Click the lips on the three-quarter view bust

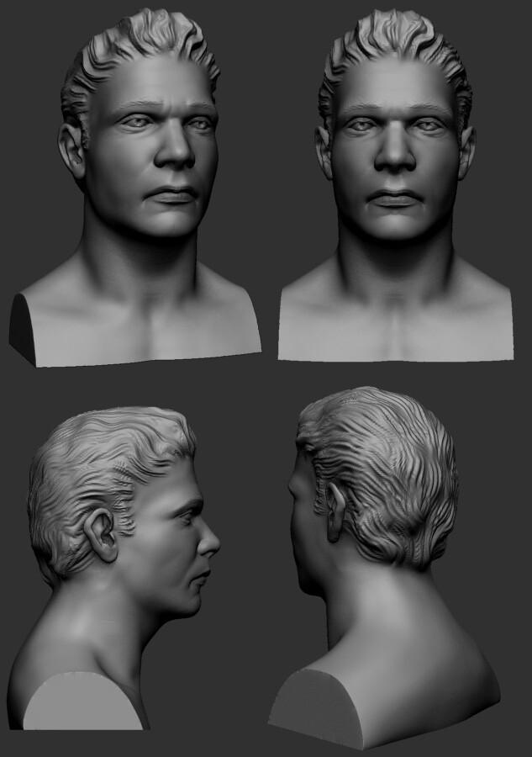pyautogui.click(x=174, y=196)
